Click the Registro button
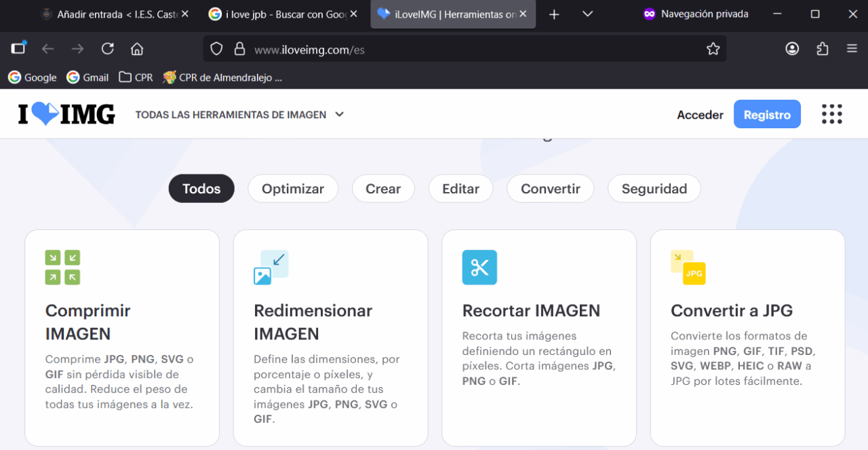This screenshot has width=868, height=450. pos(767,115)
